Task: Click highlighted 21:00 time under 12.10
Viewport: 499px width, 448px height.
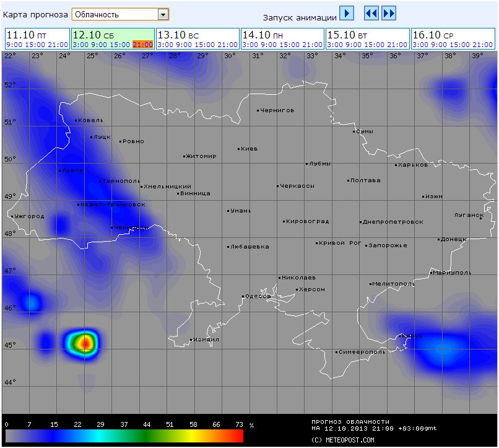Action: coord(143,45)
